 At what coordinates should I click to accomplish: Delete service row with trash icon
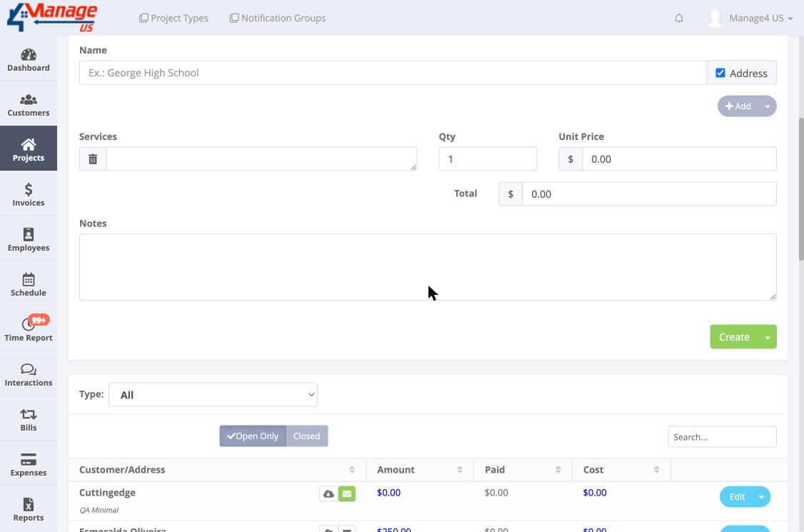[93, 159]
